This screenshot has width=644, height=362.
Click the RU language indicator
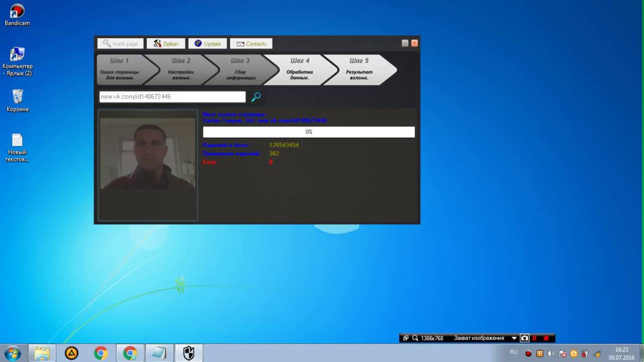click(514, 352)
